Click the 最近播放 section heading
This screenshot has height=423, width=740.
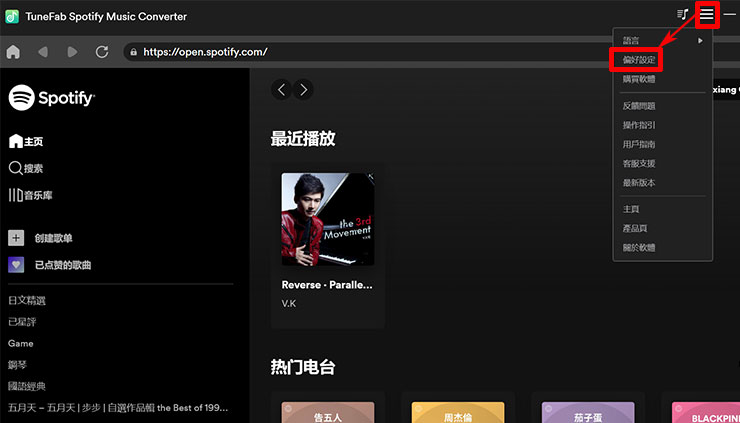303,139
